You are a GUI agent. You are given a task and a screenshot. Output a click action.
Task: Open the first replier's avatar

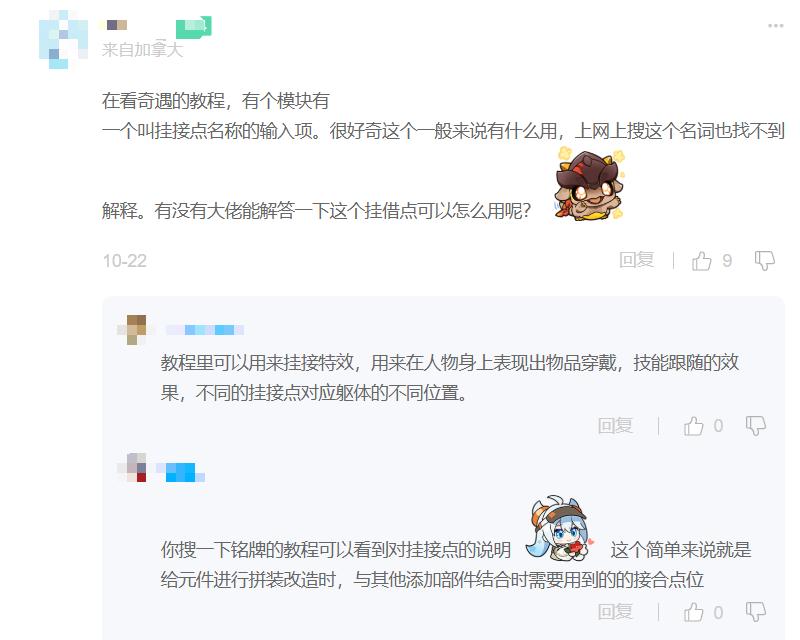(132, 330)
